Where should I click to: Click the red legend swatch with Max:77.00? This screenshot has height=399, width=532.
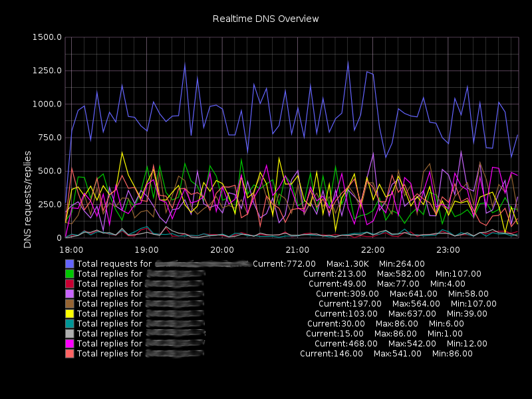click(70, 284)
